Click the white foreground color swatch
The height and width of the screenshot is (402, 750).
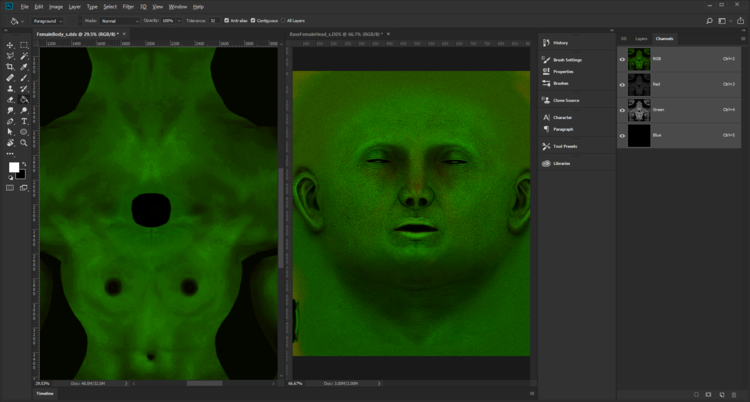click(13, 167)
